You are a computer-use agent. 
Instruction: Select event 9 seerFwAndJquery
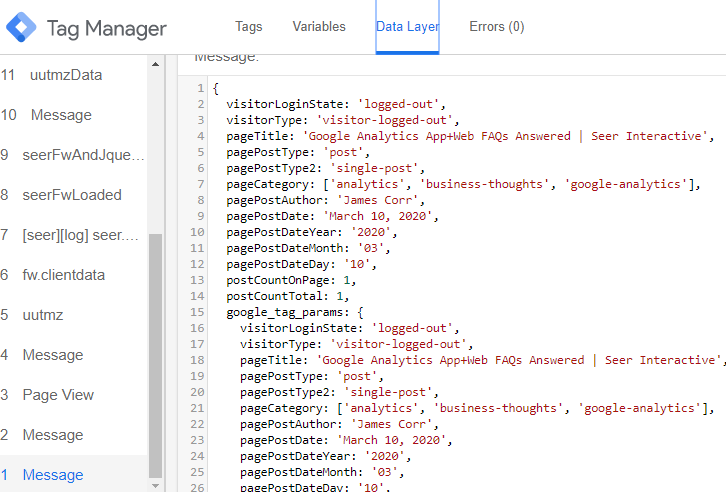point(82,155)
